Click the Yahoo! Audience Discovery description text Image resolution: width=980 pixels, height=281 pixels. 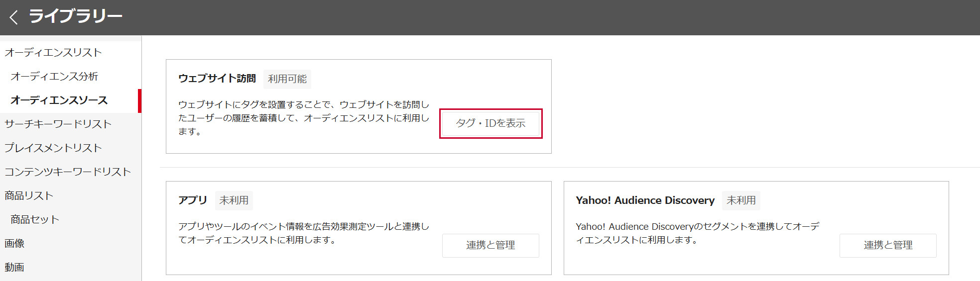tap(698, 233)
